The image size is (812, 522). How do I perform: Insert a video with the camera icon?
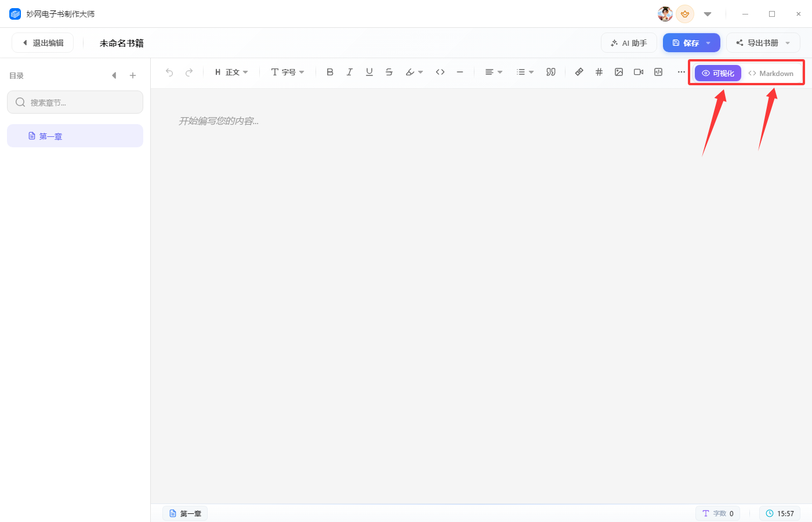[639, 72]
